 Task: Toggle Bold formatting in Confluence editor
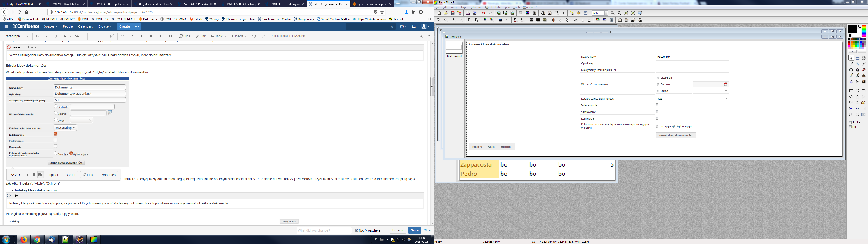(37, 36)
